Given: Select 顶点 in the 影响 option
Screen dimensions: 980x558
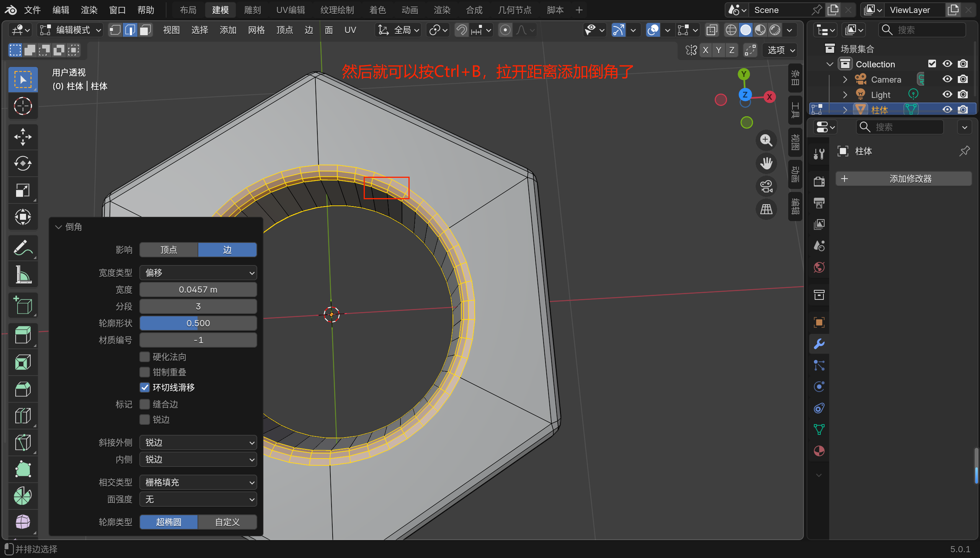Looking at the screenshot, I should (x=169, y=250).
